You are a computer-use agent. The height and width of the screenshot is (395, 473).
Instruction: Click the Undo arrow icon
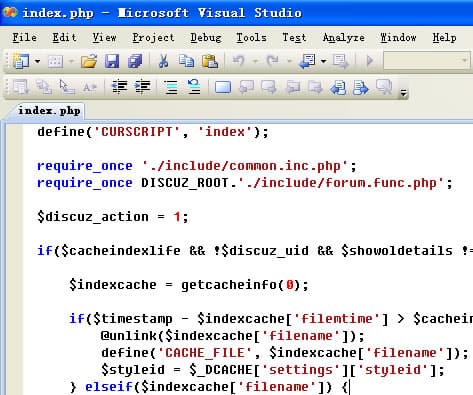(x=239, y=61)
